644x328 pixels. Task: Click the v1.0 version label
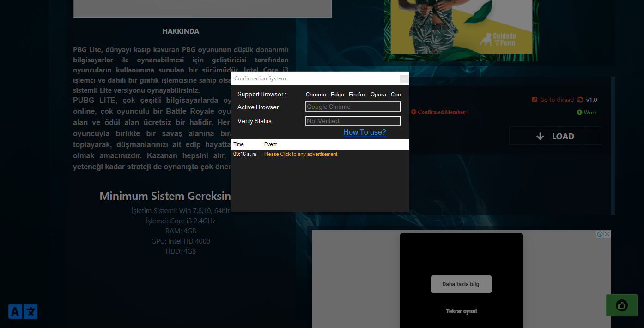coord(591,100)
